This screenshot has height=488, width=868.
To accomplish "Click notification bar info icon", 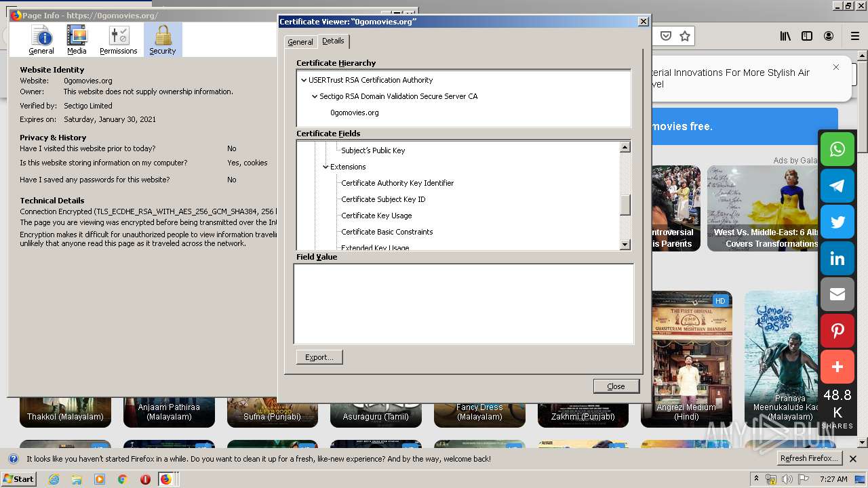I will tap(14, 459).
